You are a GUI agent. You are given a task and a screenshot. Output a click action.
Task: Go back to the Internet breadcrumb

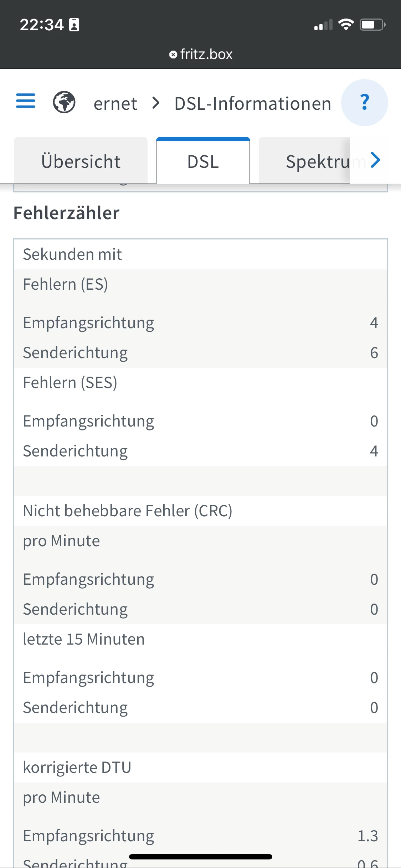point(115,104)
